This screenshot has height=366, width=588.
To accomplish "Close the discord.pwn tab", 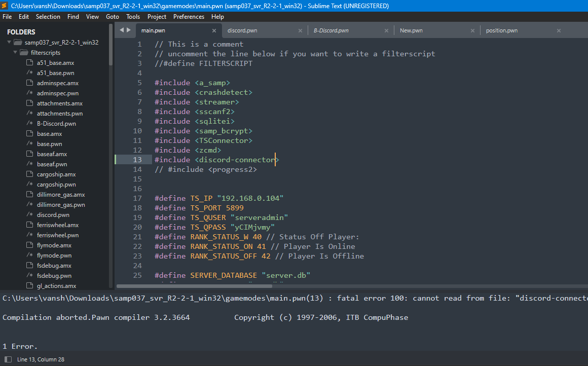I will [301, 31].
